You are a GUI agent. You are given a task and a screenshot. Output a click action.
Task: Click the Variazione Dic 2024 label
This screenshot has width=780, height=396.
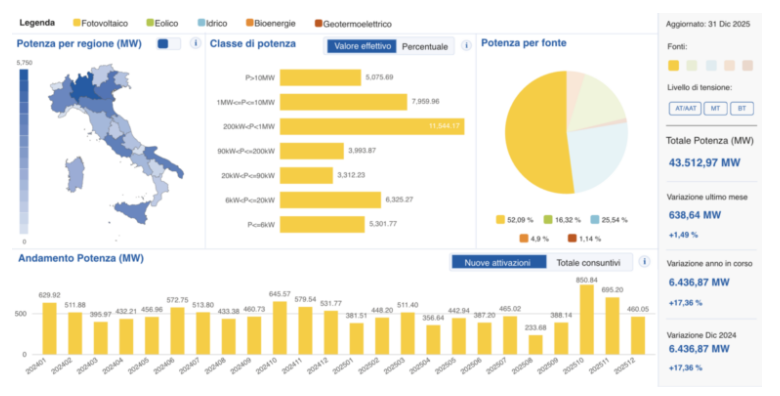coord(701,335)
